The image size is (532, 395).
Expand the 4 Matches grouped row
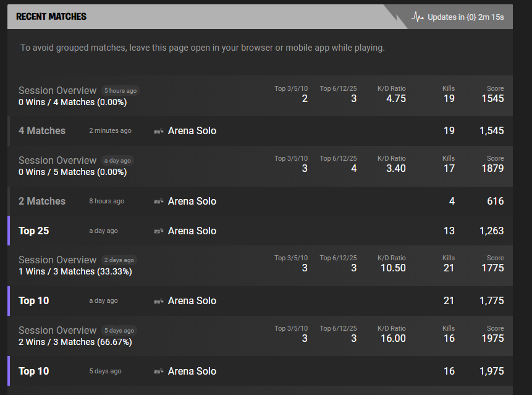(260, 131)
